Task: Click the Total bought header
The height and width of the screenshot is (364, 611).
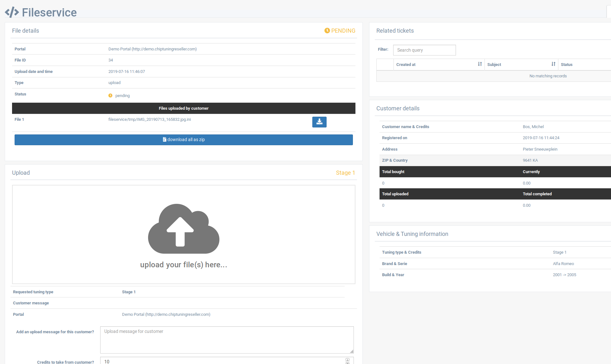Action: [393, 172]
